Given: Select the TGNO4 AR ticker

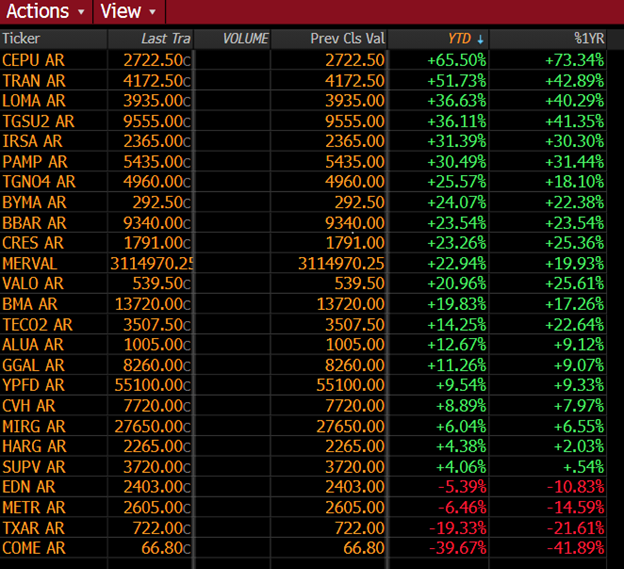Looking at the screenshot, I should pyautogui.click(x=39, y=182).
